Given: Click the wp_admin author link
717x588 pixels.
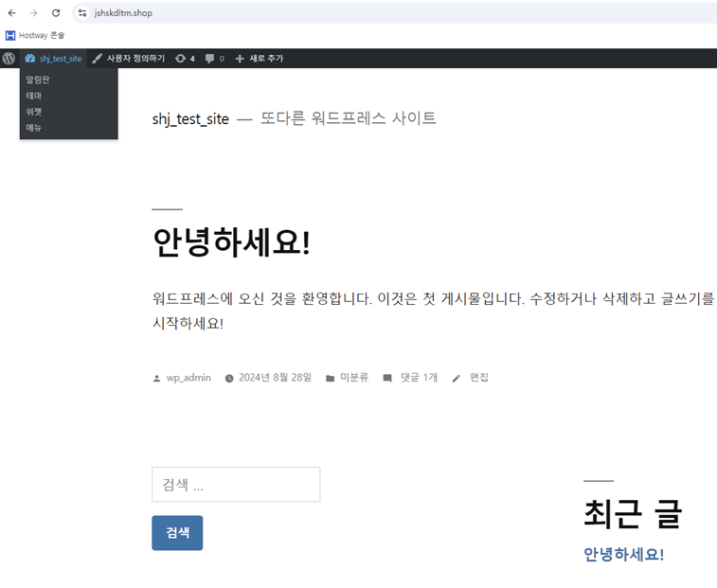Looking at the screenshot, I should (188, 378).
